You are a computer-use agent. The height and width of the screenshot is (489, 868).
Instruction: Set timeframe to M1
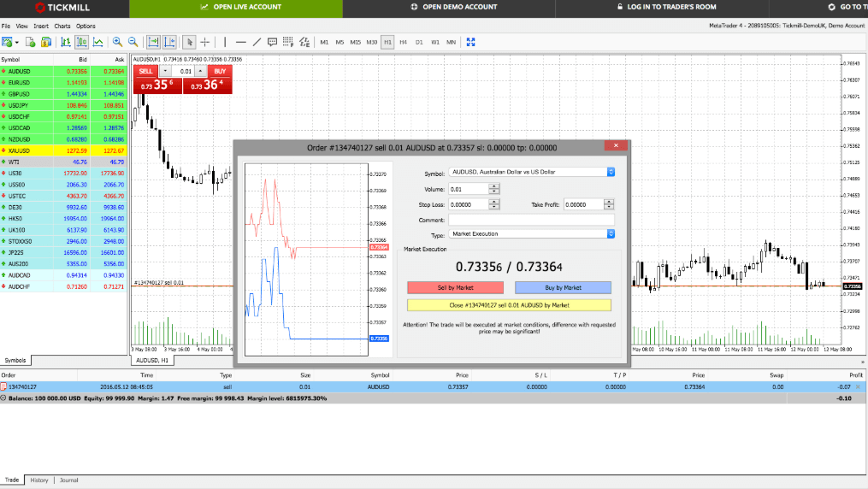324,42
